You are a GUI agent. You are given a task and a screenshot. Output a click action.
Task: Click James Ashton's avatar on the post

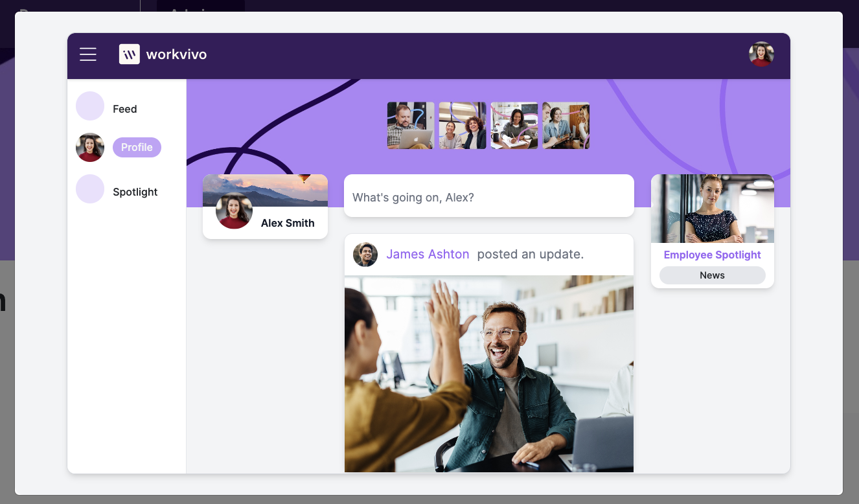pyautogui.click(x=365, y=255)
